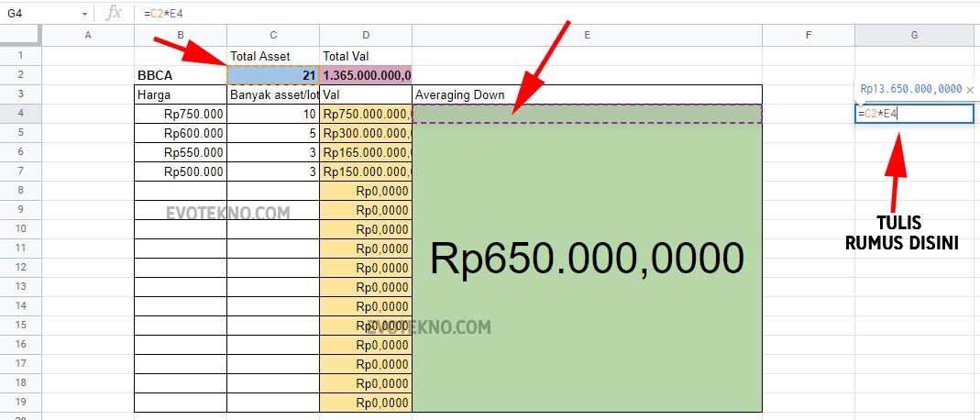980x420 pixels.
Task: Click the formula bar containing =C2*E4
Action: tap(550, 14)
